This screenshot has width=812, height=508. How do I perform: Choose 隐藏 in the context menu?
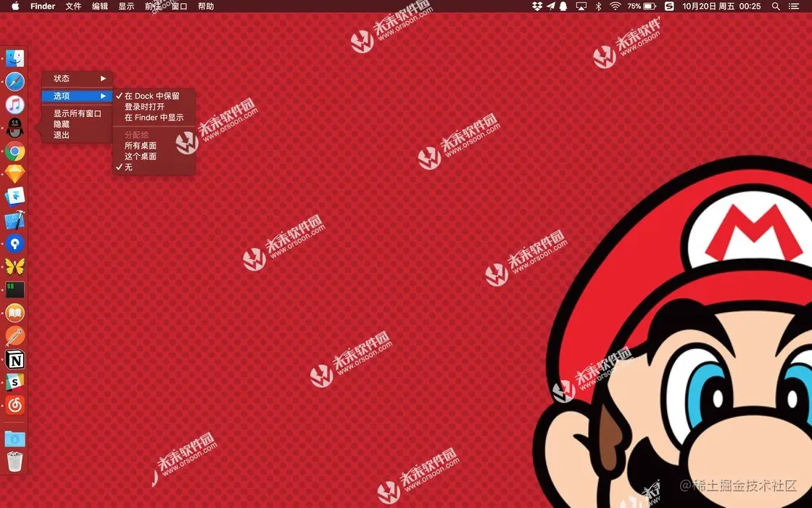tap(77, 124)
